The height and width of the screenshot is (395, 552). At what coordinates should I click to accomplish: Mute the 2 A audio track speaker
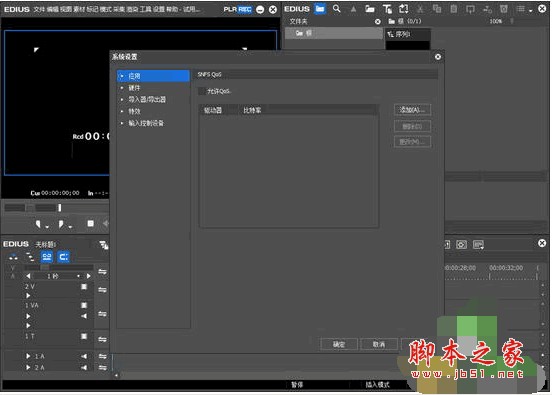point(84,368)
